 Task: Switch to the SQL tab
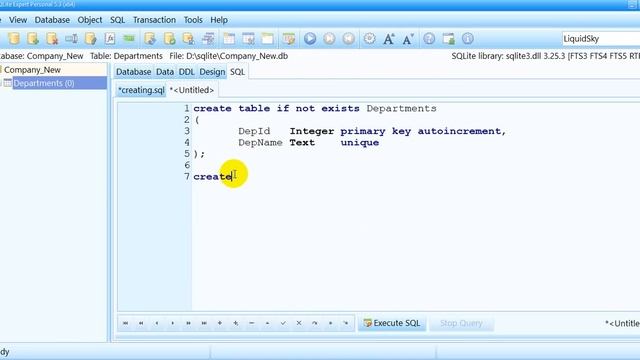(238, 72)
